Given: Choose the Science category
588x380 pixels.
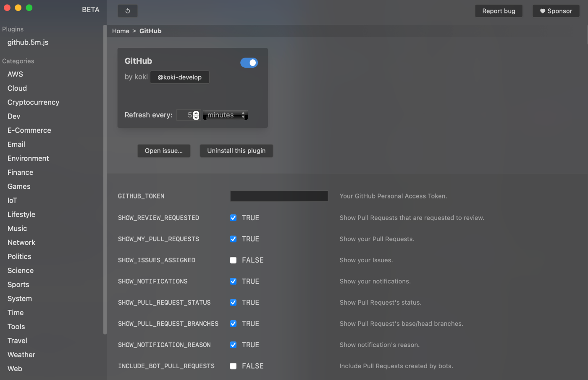Looking at the screenshot, I should [21, 270].
